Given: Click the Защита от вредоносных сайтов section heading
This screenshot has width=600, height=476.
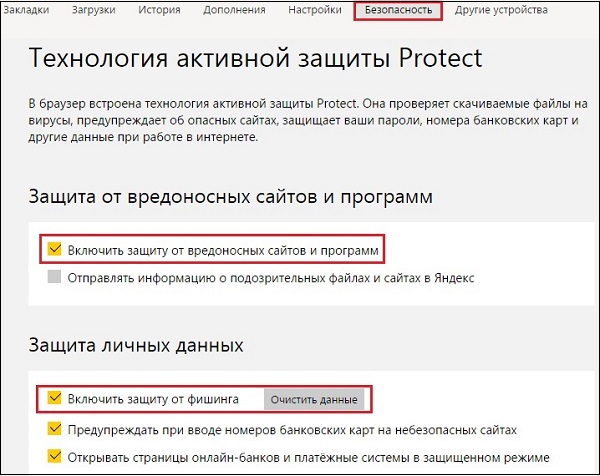Looking at the screenshot, I should 230,197.
